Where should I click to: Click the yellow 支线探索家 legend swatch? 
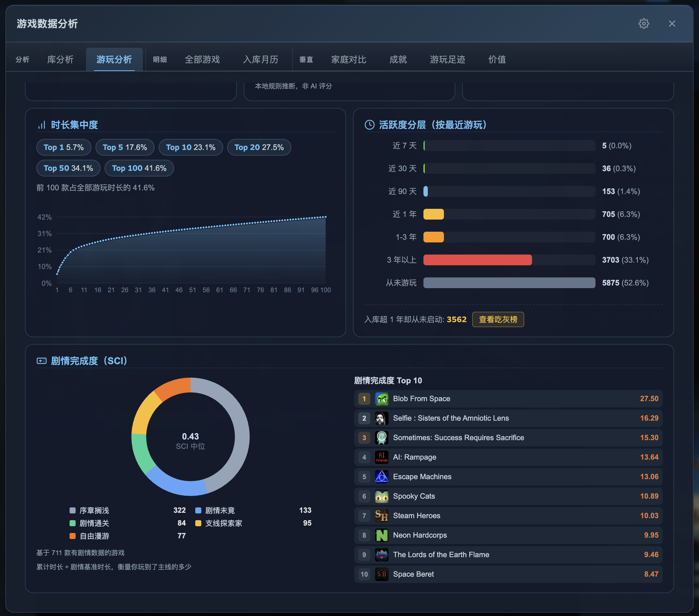click(198, 523)
